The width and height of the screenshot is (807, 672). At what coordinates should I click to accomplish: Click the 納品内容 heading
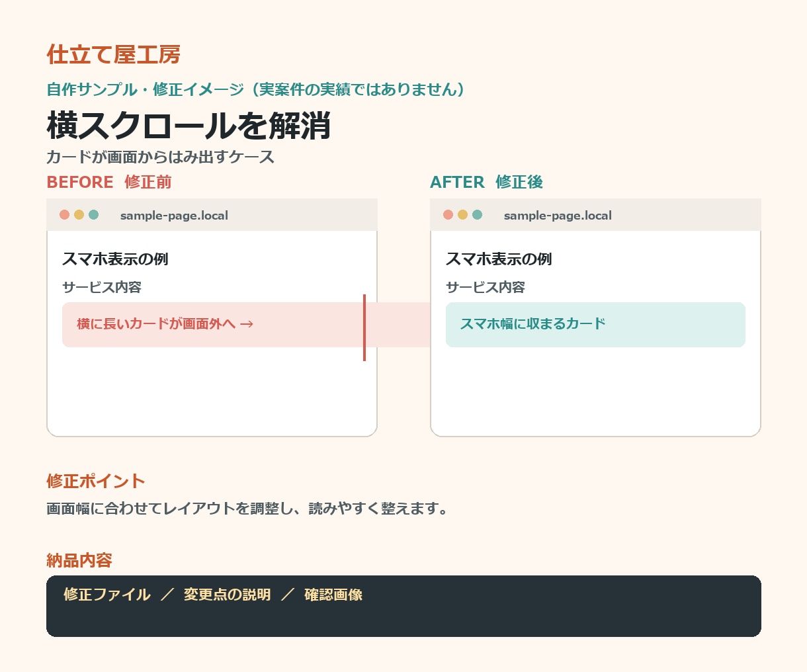[x=79, y=561]
